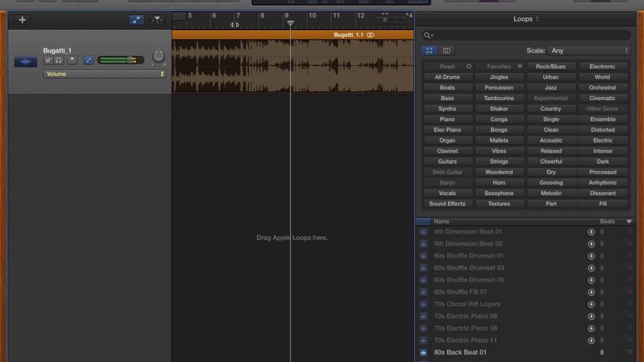
Task: Open the catch playhead filter button
Action: (157, 20)
